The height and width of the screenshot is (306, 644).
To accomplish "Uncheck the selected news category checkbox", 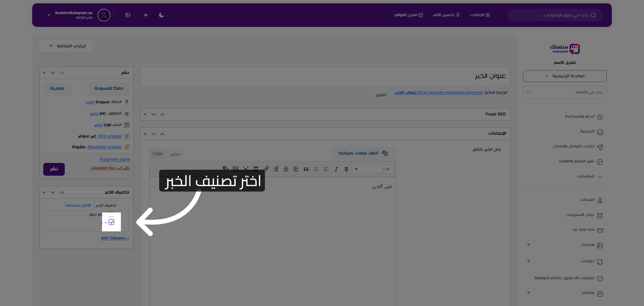I will pos(111,222).
